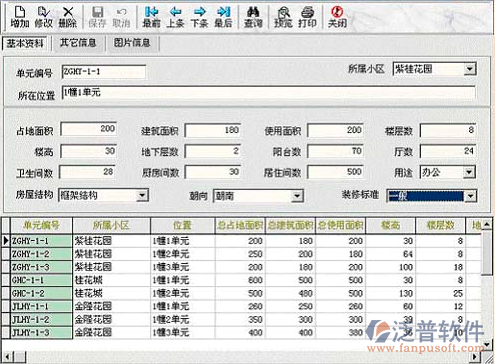
Task: Click the 预览 (Preview) icon
Action: [283, 17]
